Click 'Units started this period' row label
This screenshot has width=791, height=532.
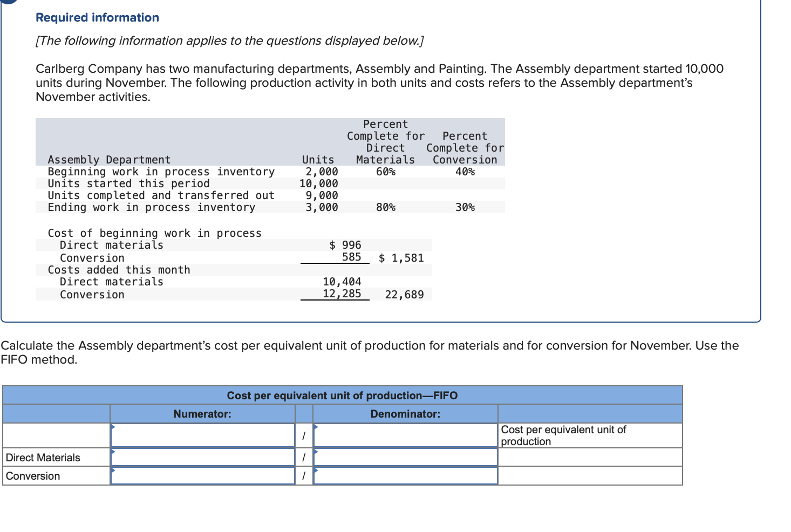(128, 183)
